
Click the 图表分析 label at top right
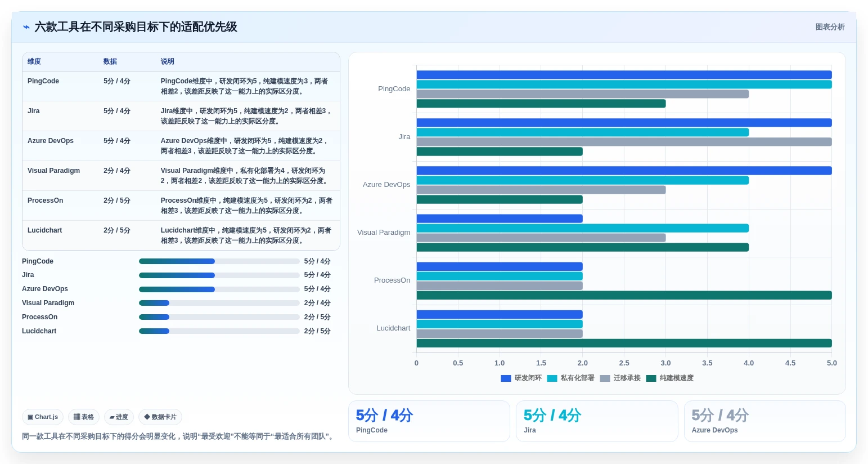click(x=830, y=27)
